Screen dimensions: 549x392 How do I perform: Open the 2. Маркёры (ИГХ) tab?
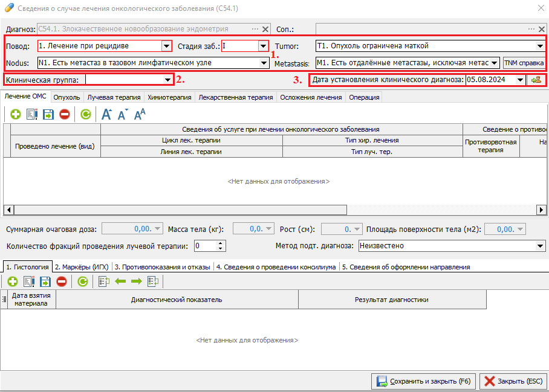81,266
